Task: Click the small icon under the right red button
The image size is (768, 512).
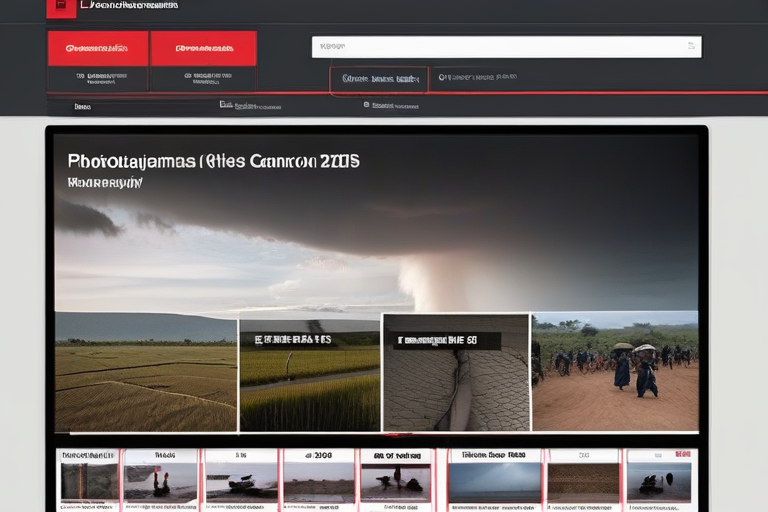Action: click(188, 76)
